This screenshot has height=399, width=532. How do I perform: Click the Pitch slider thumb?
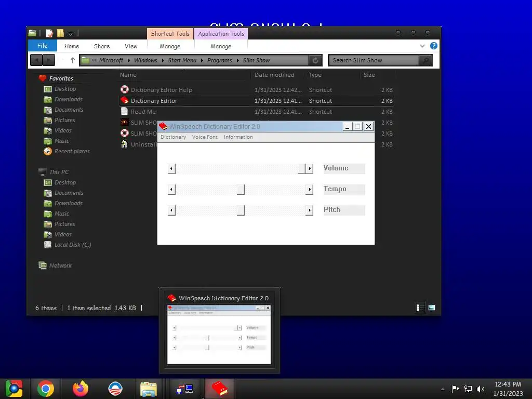tap(241, 210)
